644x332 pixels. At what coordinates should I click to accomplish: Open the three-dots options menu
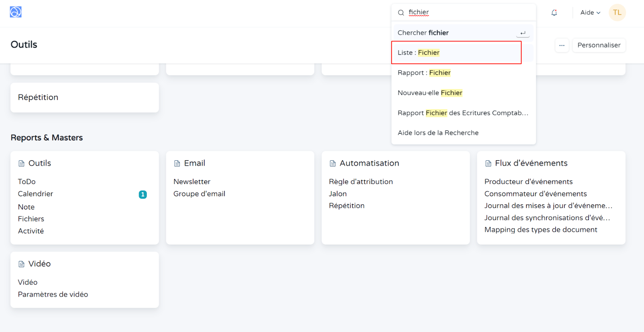click(562, 45)
